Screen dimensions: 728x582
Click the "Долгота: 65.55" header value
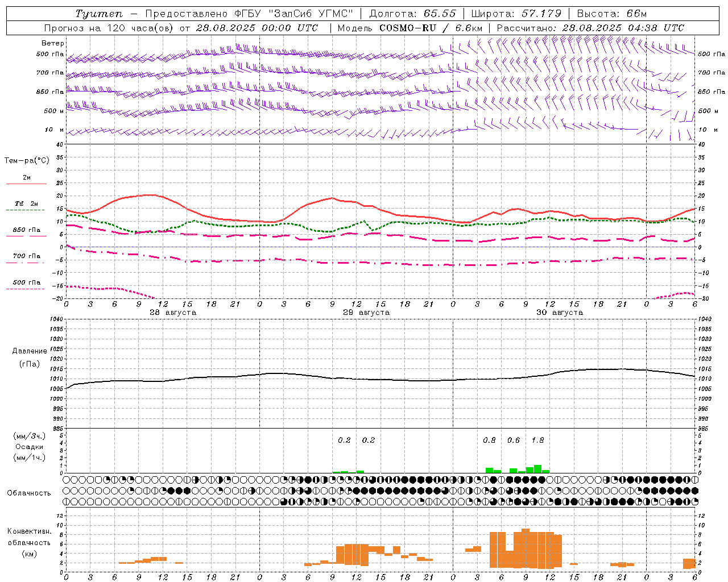(412, 14)
